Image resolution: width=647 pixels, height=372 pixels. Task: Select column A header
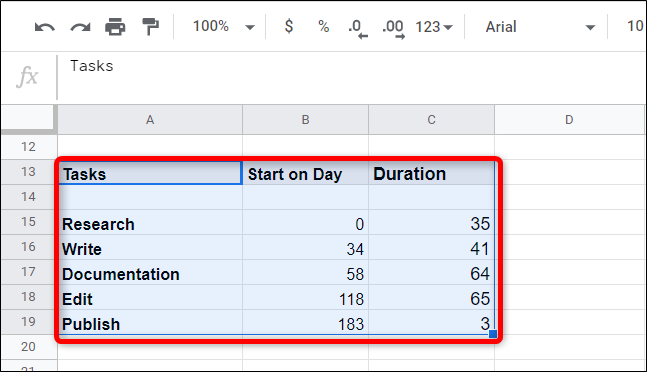tap(150, 120)
